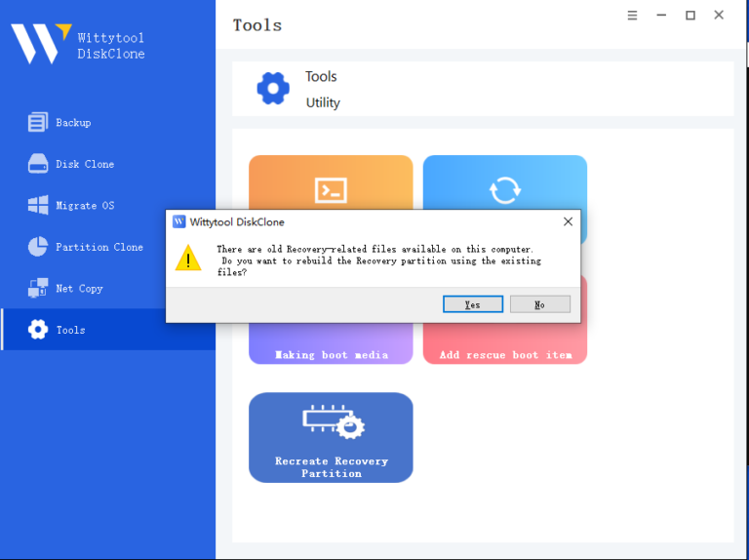Click the terminal prompt icon on orange tile
This screenshot has width=749, height=560.
click(331, 189)
